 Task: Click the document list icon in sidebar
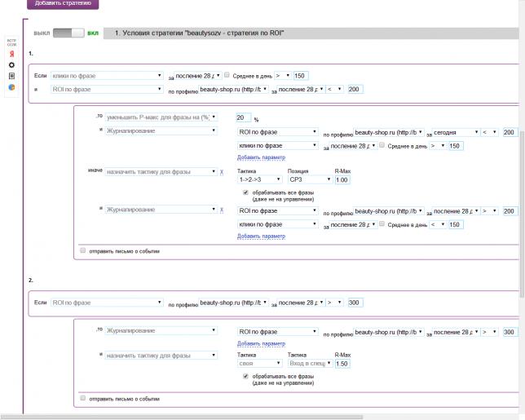point(11,75)
